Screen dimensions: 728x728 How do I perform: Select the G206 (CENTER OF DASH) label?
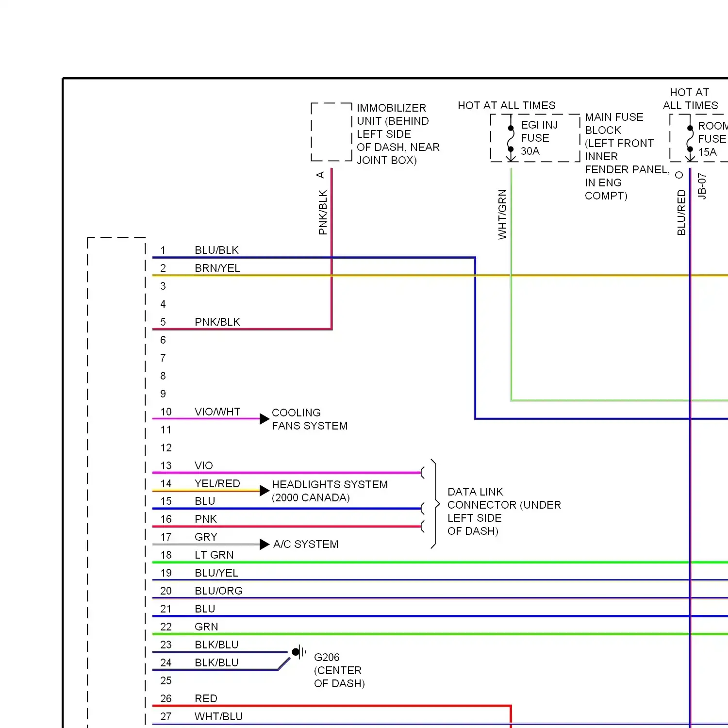pyautogui.click(x=339, y=670)
